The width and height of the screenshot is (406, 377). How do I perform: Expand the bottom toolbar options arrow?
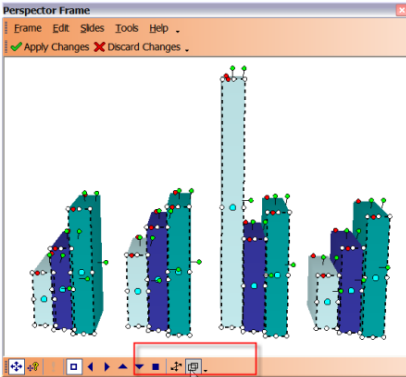206,370
